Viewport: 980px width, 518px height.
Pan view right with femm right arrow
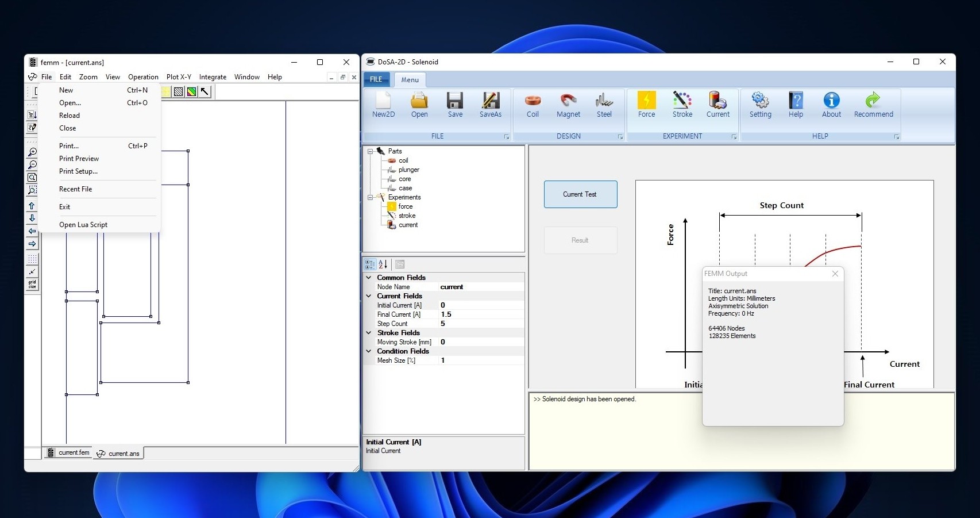click(32, 244)
